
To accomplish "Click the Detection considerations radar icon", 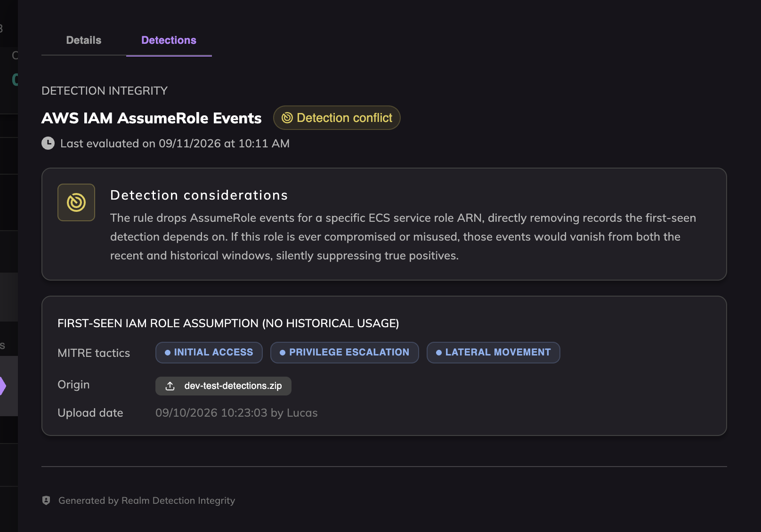I will [x=76, y=202].
